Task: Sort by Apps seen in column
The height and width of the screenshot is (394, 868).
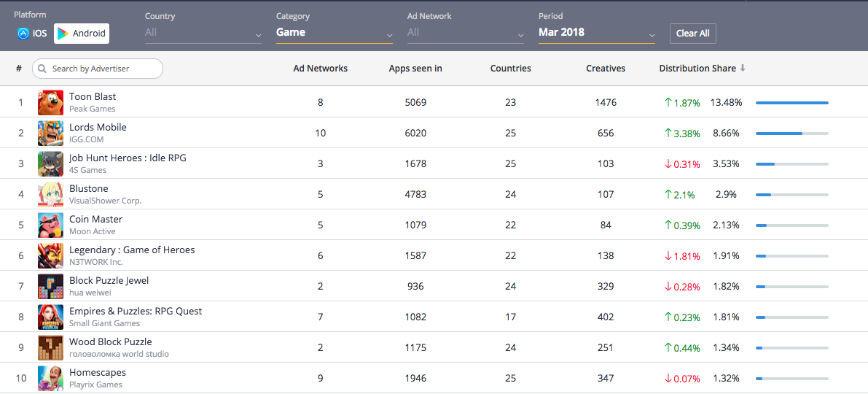Action: [415, 69]
